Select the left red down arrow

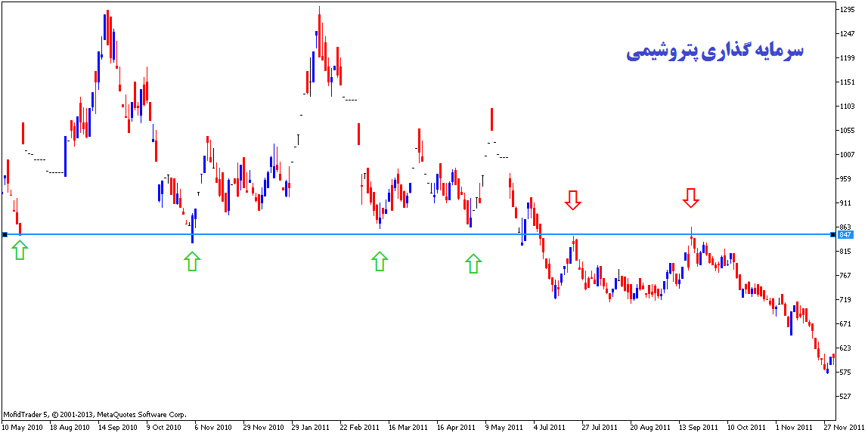(573, 199)
